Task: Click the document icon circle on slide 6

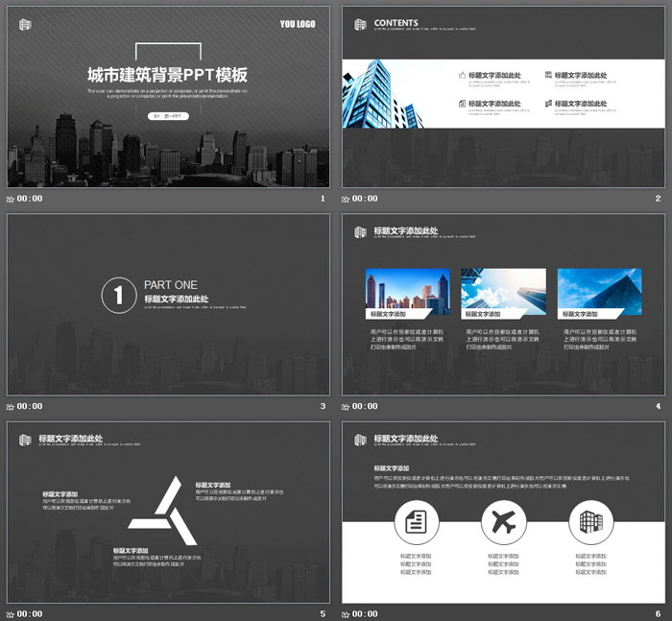Action: (x=416, y=523)
